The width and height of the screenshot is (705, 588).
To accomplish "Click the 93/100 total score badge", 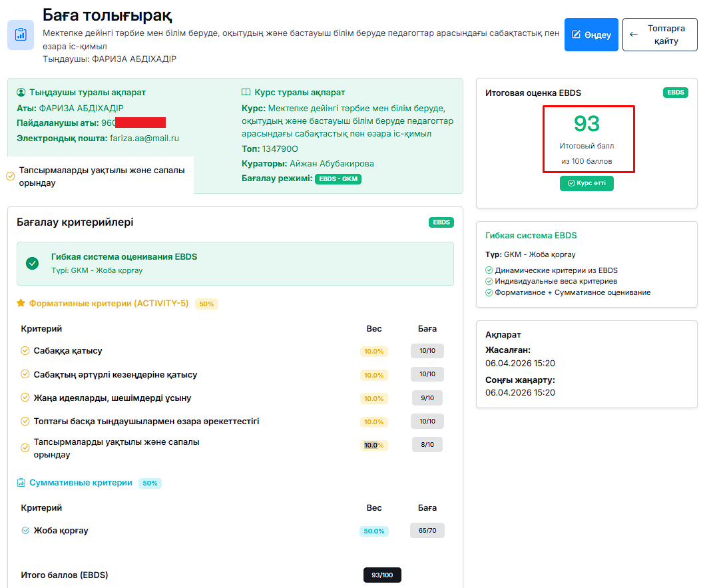I will [382, 575].
